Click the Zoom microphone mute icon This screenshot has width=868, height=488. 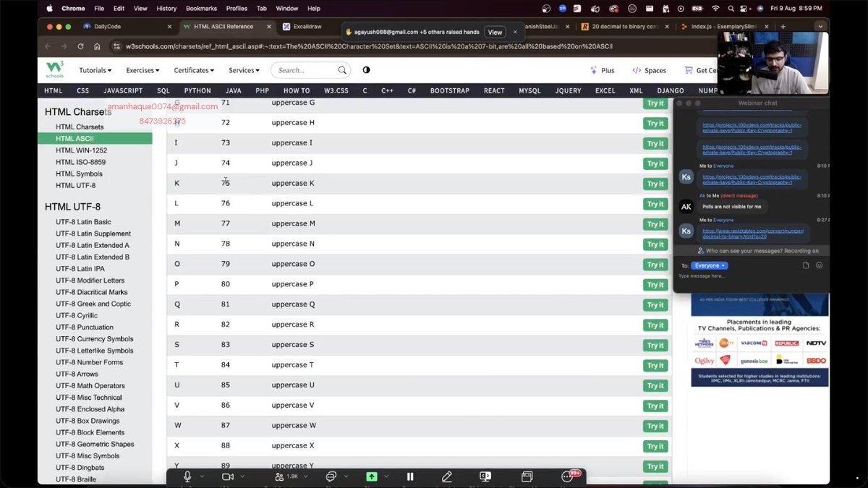tap(187, 476)
